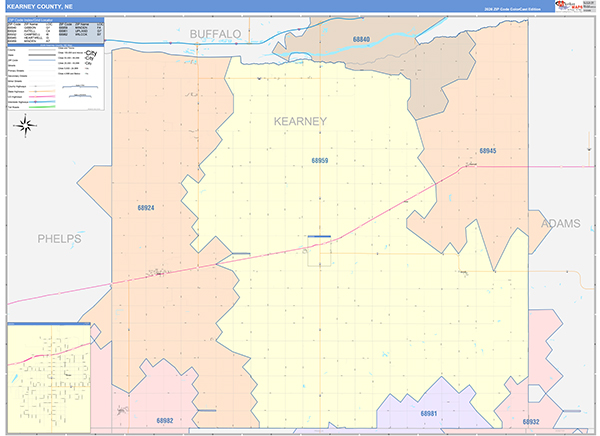The width and height of the screenshot is (600, 436).
Task: Click the Toll Roads green line symbol
Action: point(42,107)
